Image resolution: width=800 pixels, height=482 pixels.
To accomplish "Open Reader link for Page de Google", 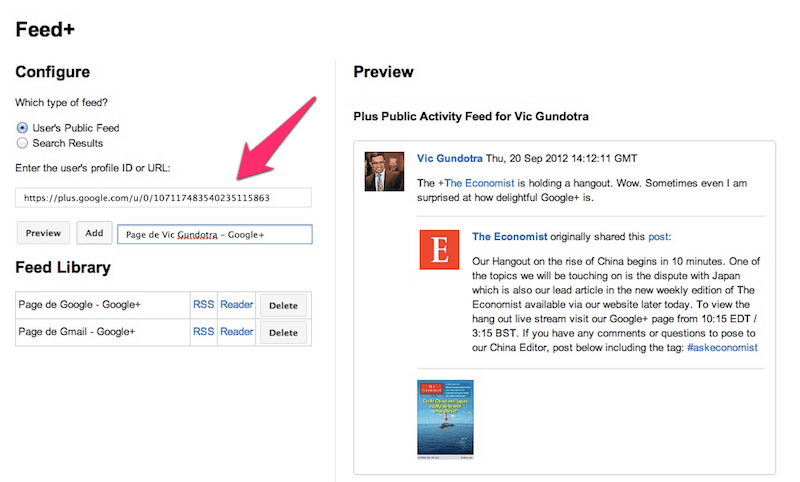I will [x=237, y=304].
